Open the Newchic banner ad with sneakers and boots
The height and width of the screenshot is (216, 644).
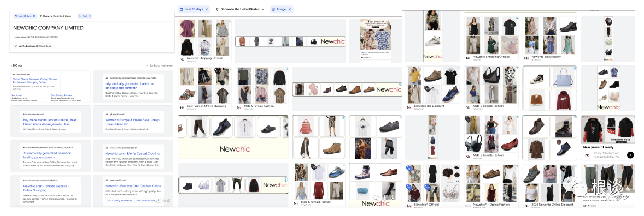(347, 89)
